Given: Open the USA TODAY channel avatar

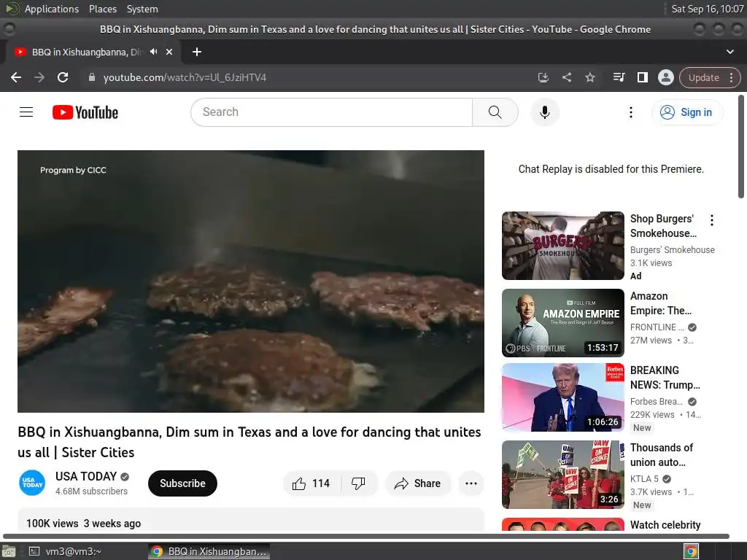Looking at the screenshot, I should 32,483.
